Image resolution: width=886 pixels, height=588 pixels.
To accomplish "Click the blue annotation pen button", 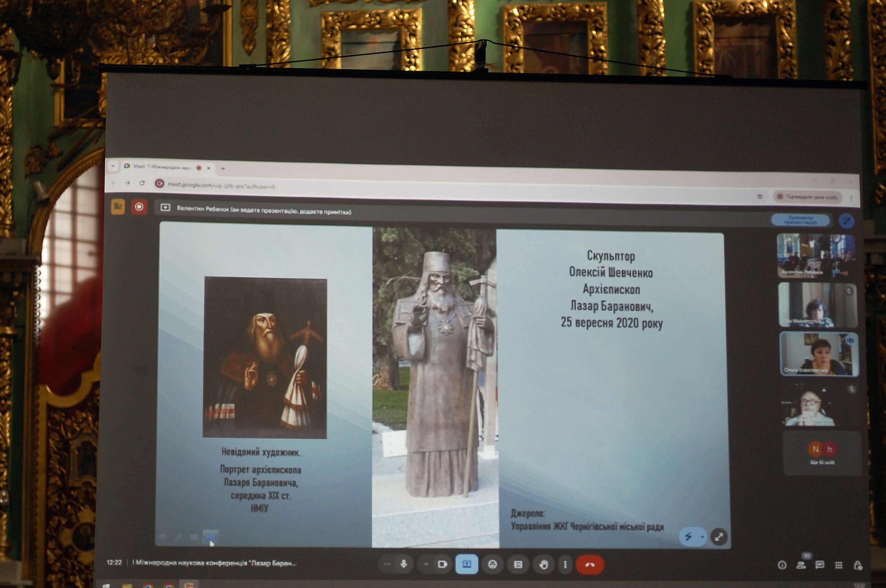I will (846, 220).
